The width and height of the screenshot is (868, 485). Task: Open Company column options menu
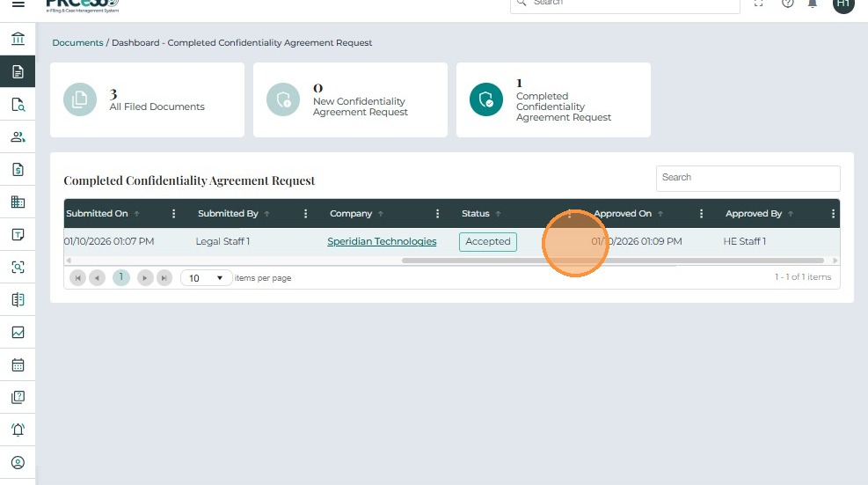[437, 213]
